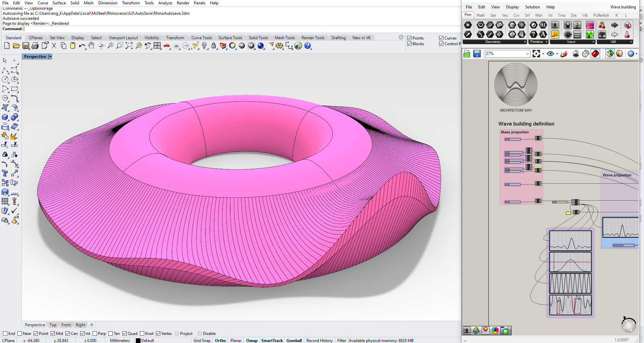Screen dimensions: 644x343
Task: Click the Grasshopper save file icon
Action: 477,54
